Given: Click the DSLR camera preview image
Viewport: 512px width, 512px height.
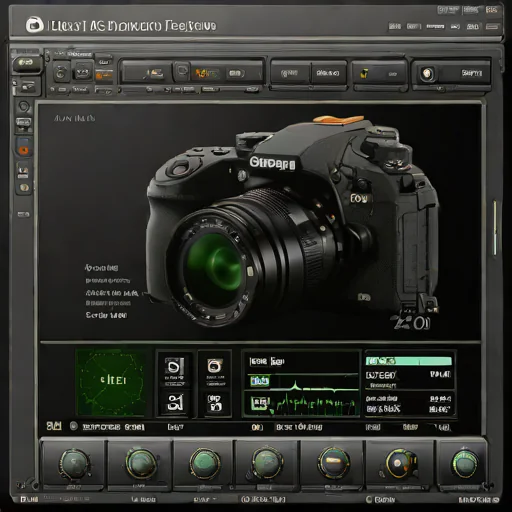Looking at the screenshot, I should (x=293, y=221).
